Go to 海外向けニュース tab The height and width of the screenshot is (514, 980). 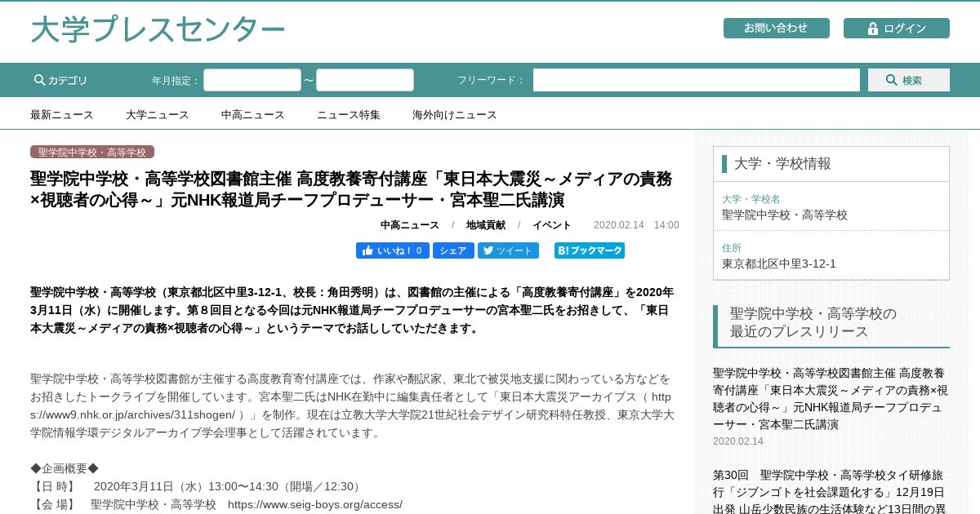click(455, 114)
